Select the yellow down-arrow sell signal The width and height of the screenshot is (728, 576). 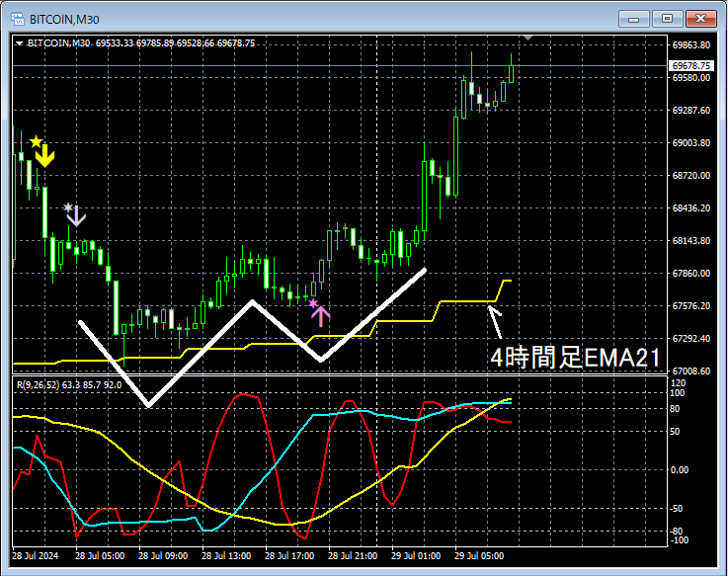click(45, 156)
